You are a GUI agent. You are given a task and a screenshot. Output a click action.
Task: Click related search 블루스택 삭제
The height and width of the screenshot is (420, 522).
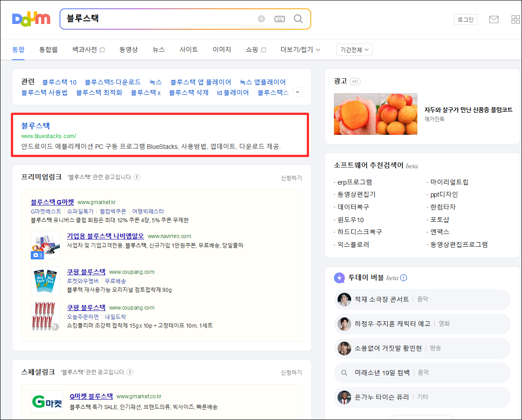point(189,92)
